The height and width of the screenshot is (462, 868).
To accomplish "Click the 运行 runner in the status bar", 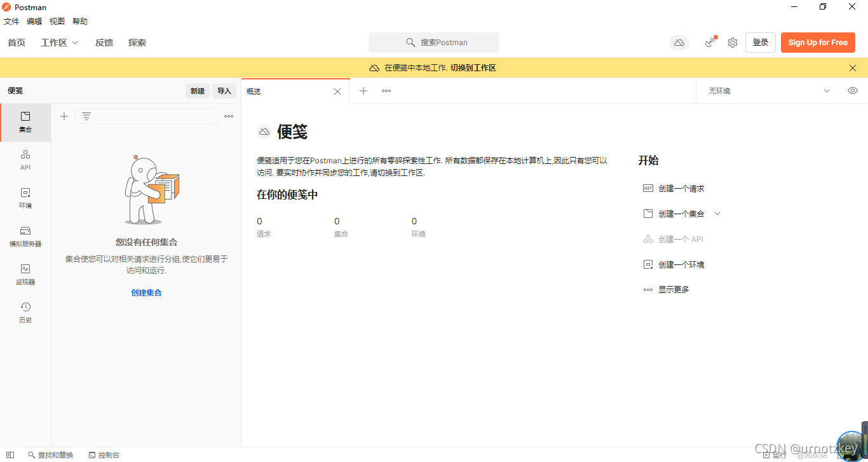I will point(775,455).
